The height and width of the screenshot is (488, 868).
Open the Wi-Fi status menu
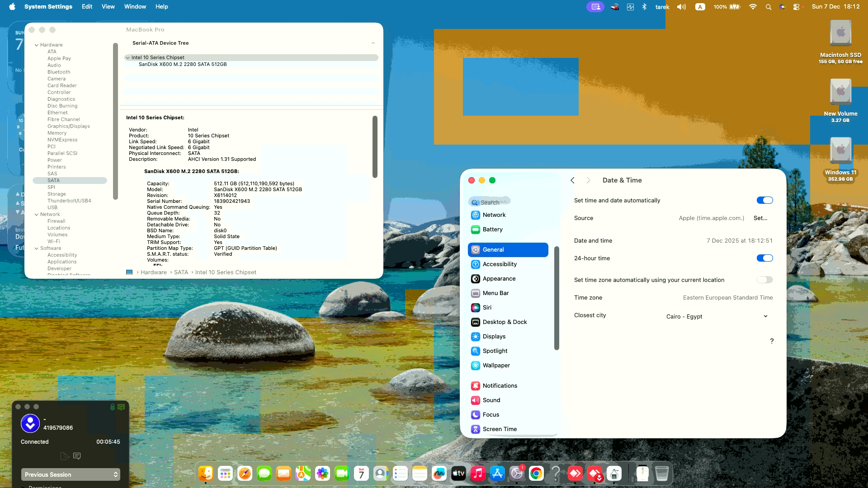pyautogui.click(x=752, y=7)
